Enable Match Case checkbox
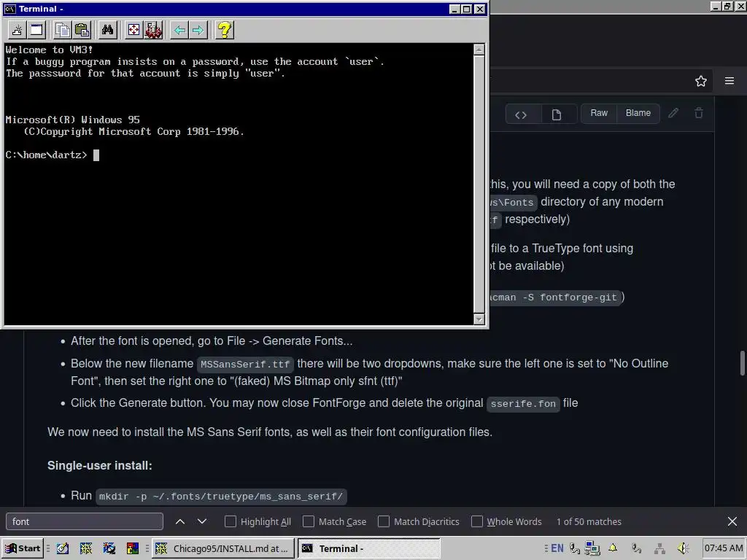Viewport: 747px width, 560px height. 309,522
